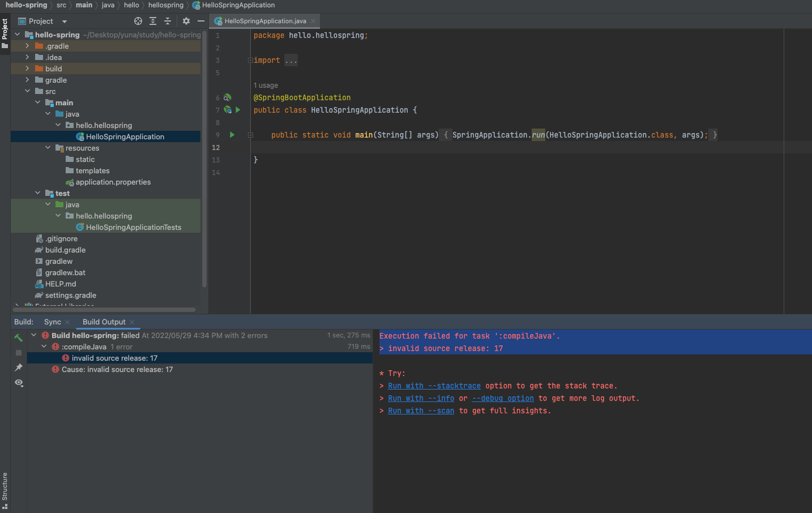
Task: Open the Structure tool window side tab
Action: coord(5,490)
